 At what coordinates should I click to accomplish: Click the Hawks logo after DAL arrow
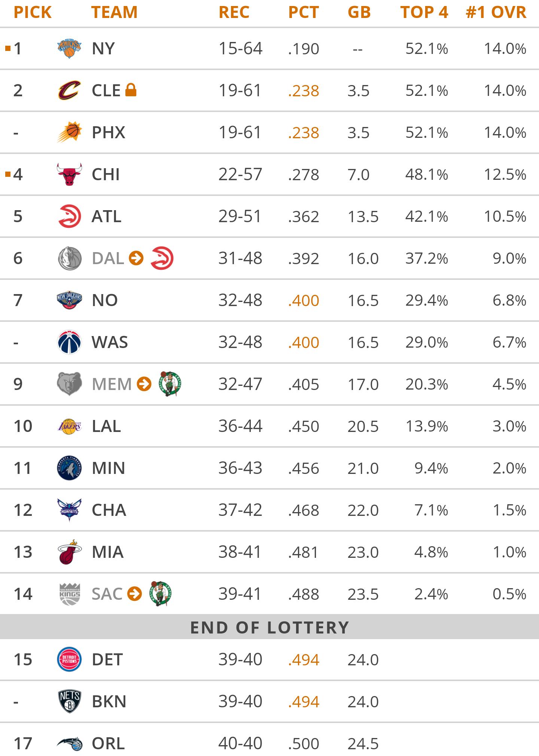pos(162,258)
